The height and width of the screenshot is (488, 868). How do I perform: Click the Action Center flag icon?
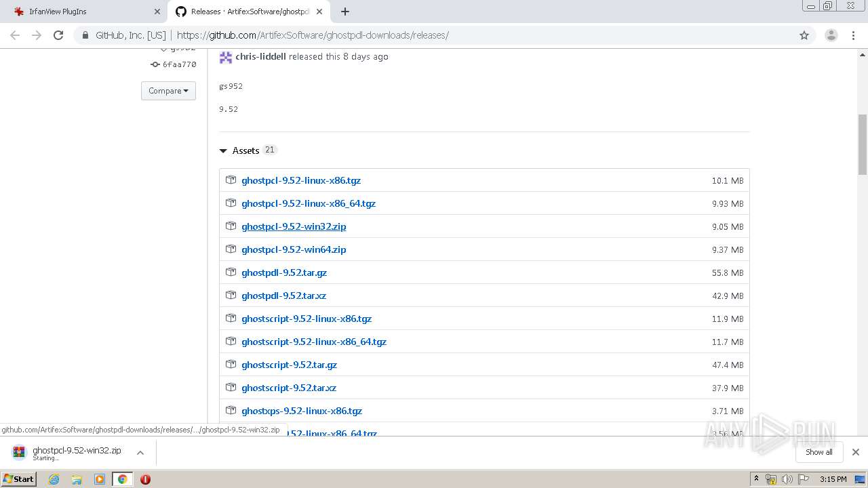803,479
